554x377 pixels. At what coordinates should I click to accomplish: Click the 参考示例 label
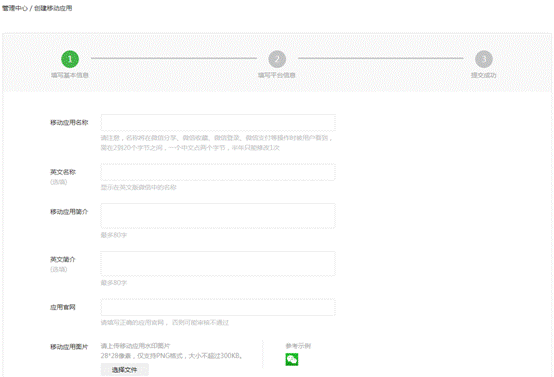pos(298,346)
